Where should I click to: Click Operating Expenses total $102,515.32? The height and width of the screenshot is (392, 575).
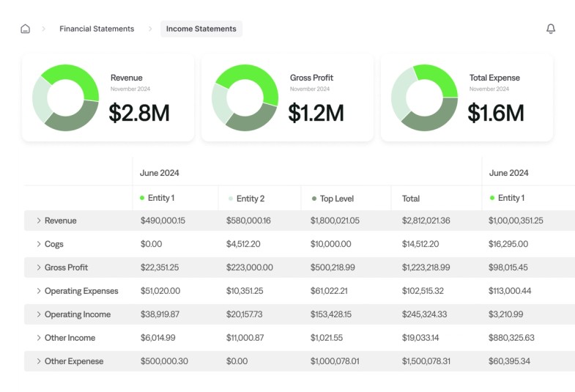coord(423,291)
